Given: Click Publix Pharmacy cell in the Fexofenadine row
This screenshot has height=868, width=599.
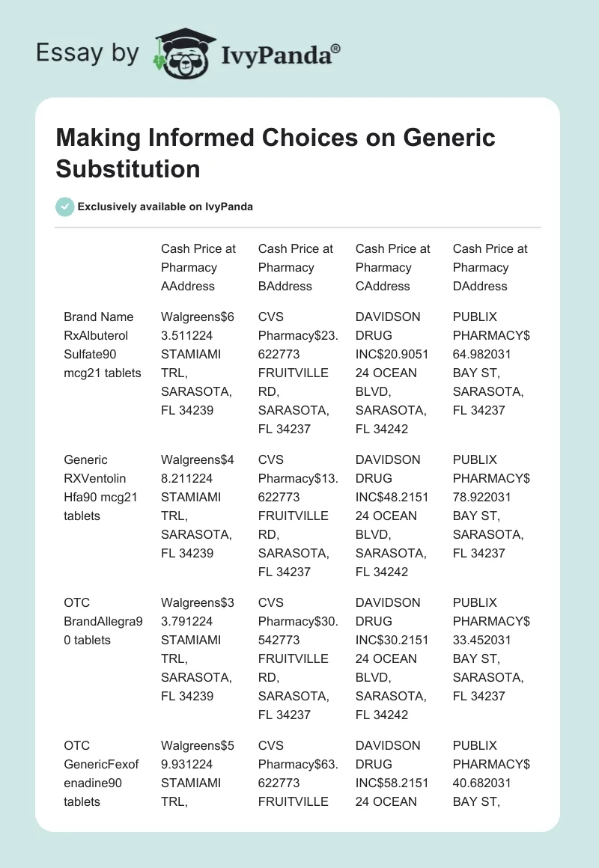Looking at the screenshot, I should coord(490,774).
